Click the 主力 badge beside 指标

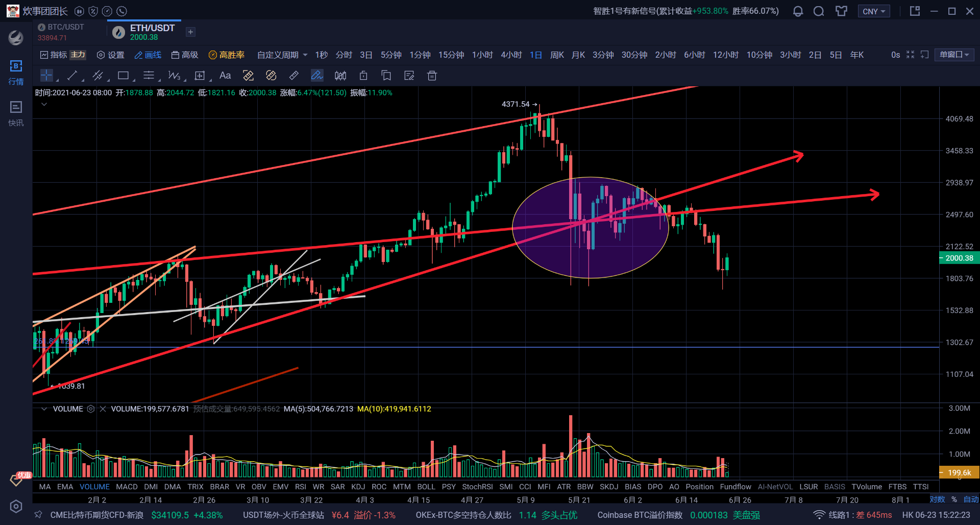[78, 55]
